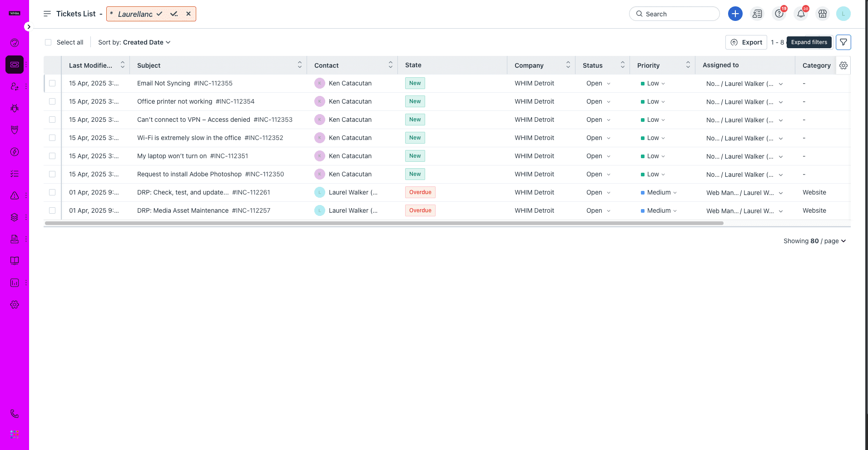Open the shield icon in sidebar
Image resolution: width=868 pixels, height=450 pixels.
[15, 130]
